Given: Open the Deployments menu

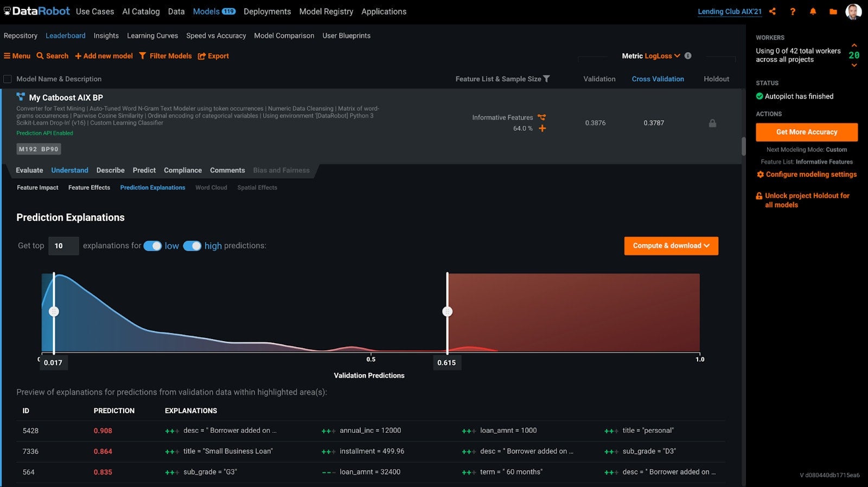Looking at the screenshot, I should (x=267, y=11).
